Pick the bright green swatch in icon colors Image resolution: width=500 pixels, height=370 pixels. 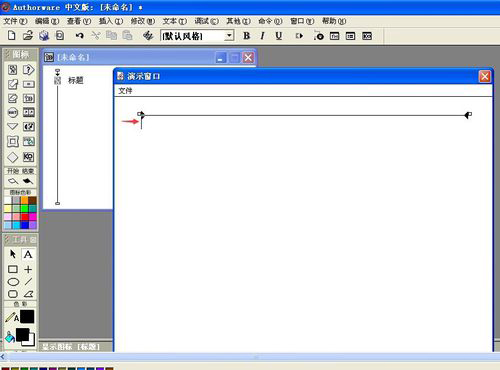click(24, 209)
